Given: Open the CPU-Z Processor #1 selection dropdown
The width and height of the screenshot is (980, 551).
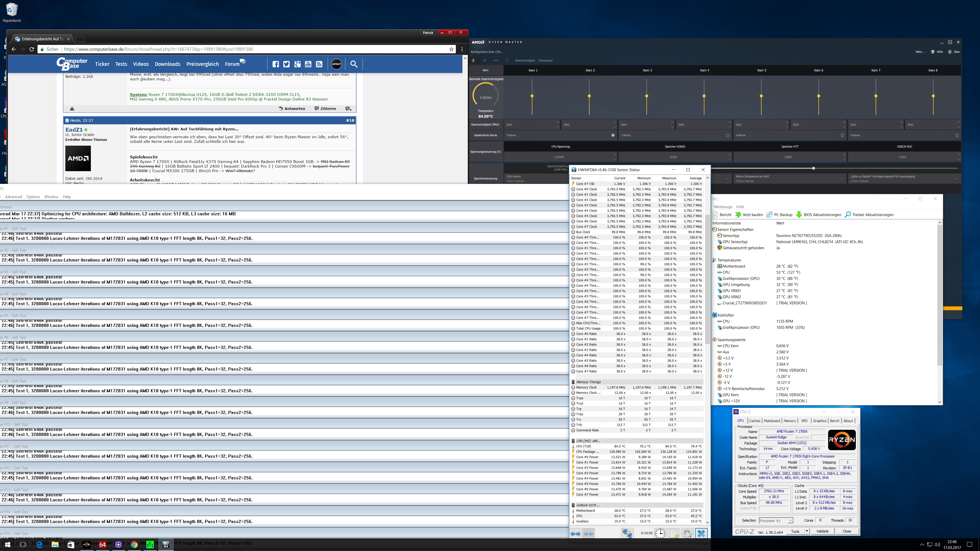Looking at the screenshot, I should tap(776, 520).
